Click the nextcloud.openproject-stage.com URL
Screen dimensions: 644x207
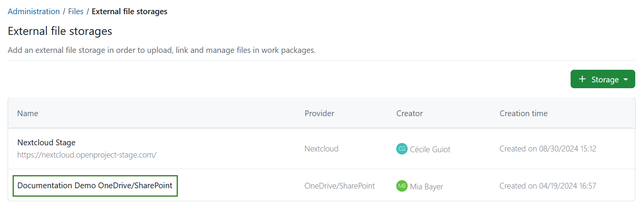tap(87, 155)
